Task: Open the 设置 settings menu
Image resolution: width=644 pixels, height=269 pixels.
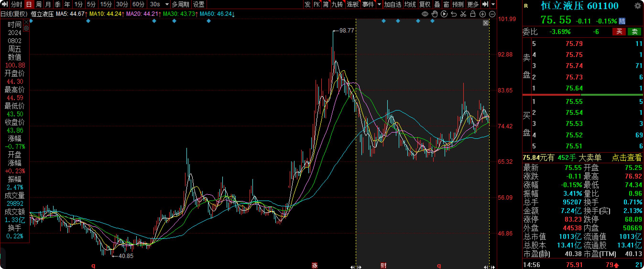Action: pyautogui.click(x=199, y=4)
